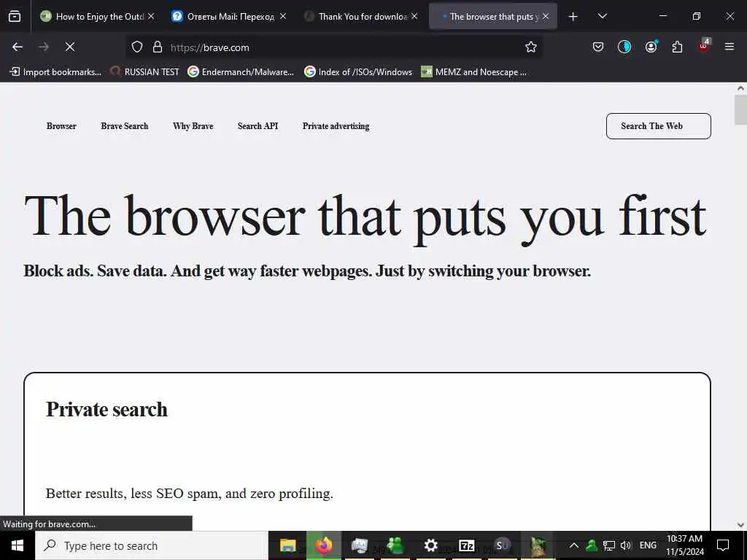Open the SU app in the taskbar
The height and width of the screenshot is (560, 747).
[502, 545]
